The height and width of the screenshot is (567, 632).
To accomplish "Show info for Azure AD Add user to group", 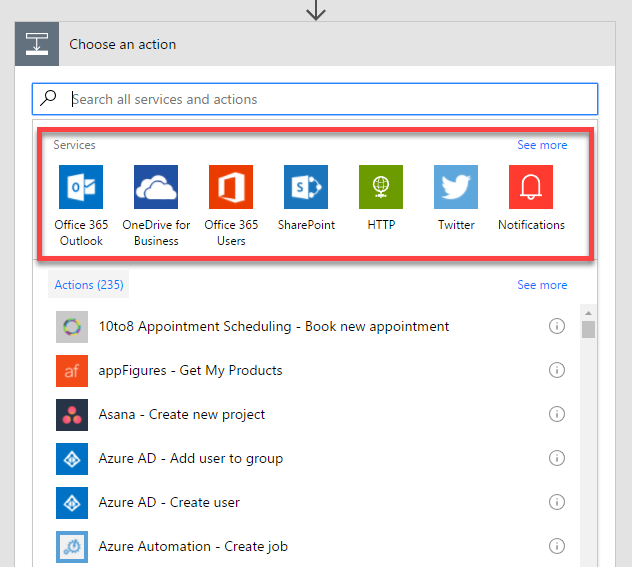I will 557,458.
